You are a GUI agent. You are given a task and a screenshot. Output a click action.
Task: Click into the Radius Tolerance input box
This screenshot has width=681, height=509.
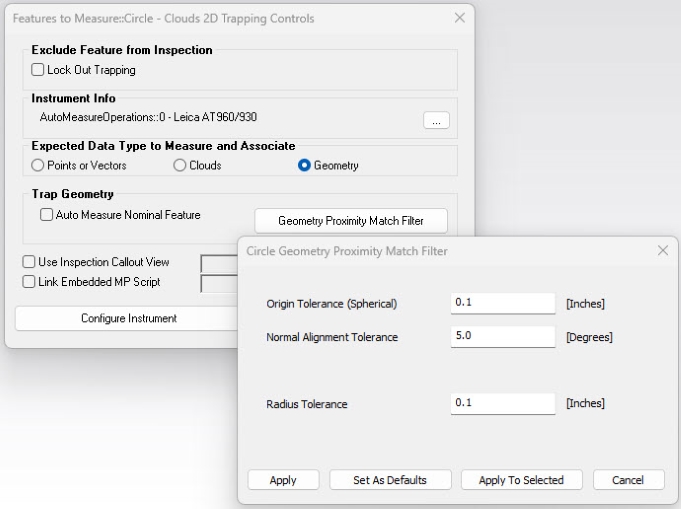pos(502,403)
